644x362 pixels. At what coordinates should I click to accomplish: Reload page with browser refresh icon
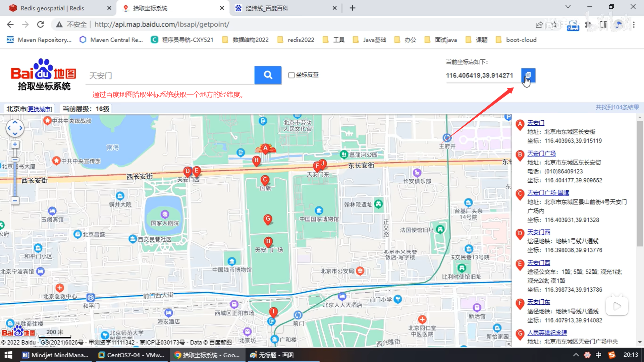[41, 24]
